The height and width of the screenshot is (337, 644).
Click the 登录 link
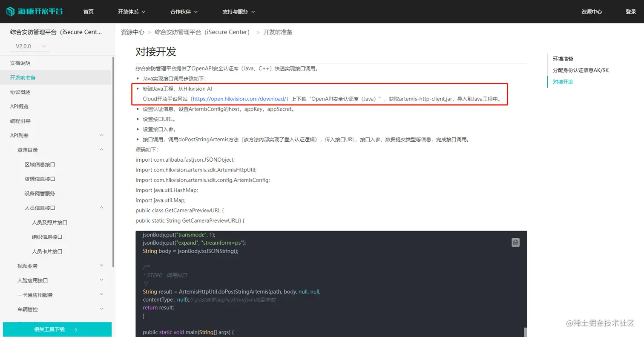(x=631, y=12)
